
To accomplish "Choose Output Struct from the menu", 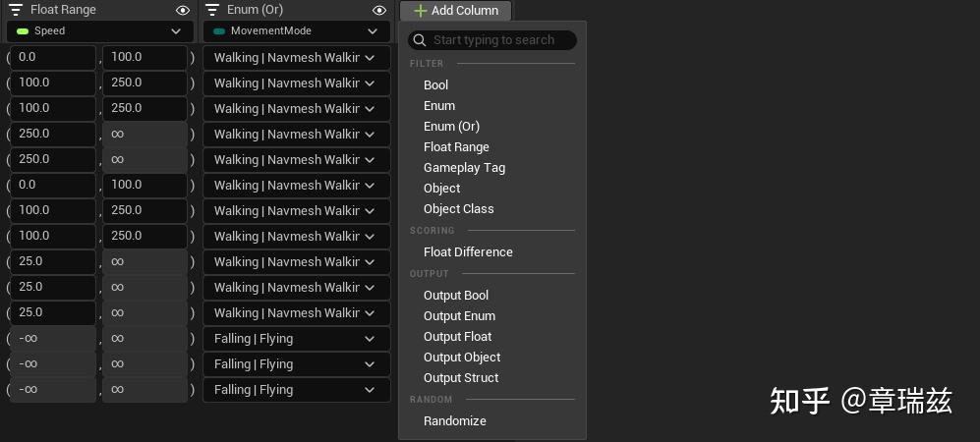I will pyautogui.click(x=461, y=378).
